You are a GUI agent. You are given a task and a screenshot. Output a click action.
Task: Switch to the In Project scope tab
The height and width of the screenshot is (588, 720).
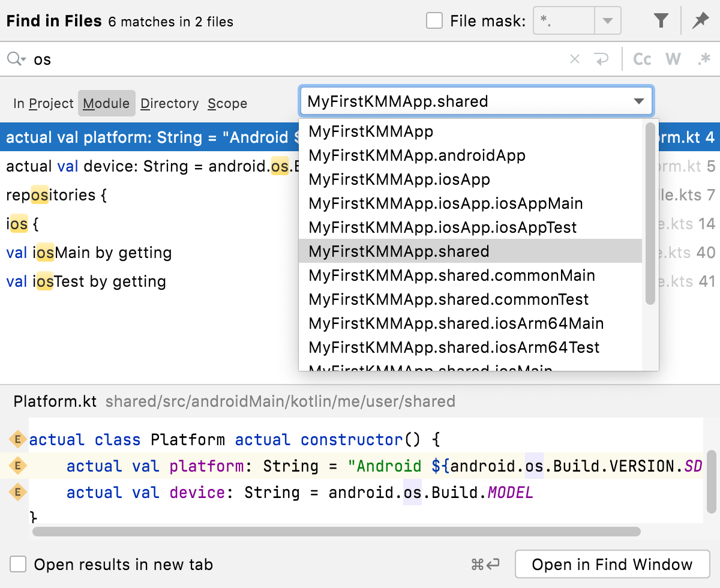43,104
